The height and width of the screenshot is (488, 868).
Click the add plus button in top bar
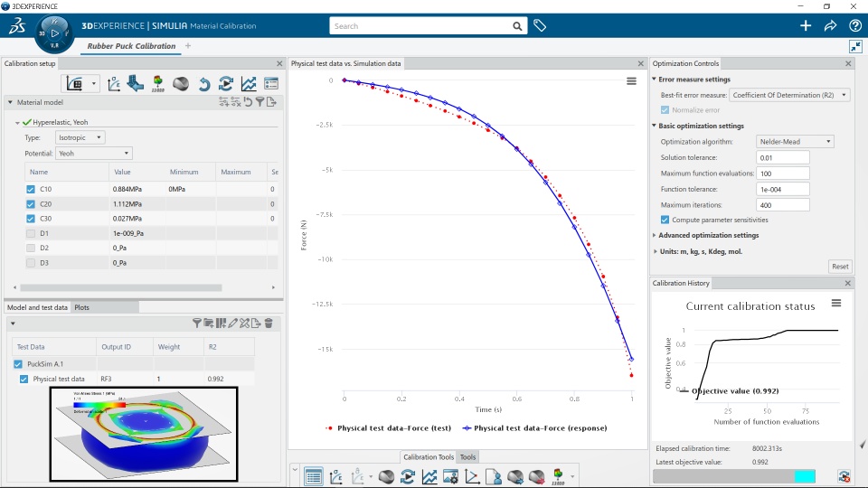(x=806, y=25)
